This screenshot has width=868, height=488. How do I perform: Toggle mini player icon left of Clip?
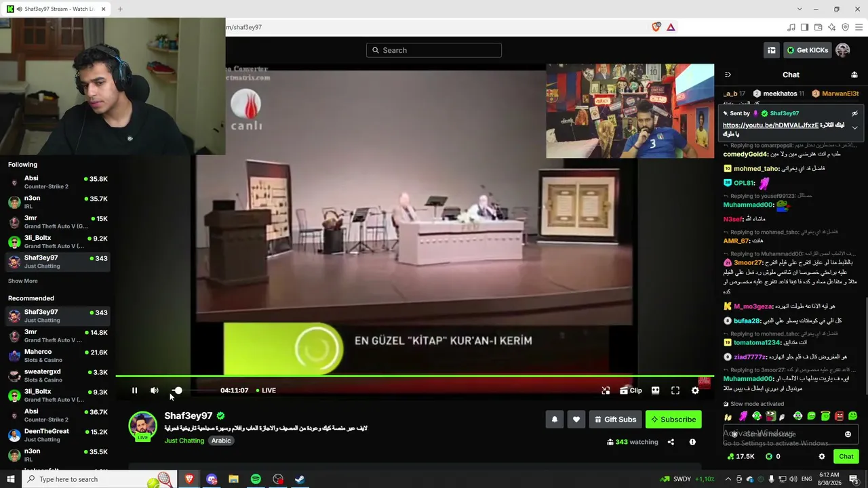coord(606,390)
